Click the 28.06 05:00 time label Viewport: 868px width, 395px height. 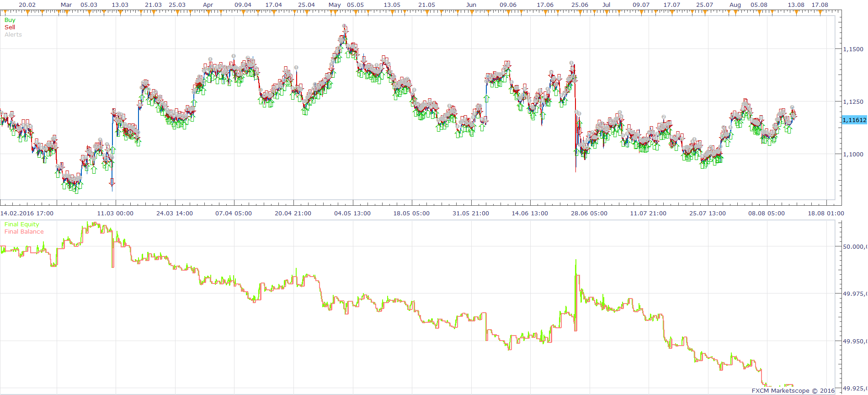tap(589, 214)
